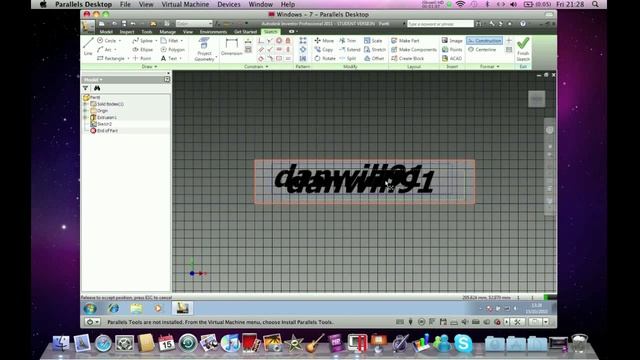Select the Point tool
Viewport: 640px width, 360px height.
pos(142,58)
